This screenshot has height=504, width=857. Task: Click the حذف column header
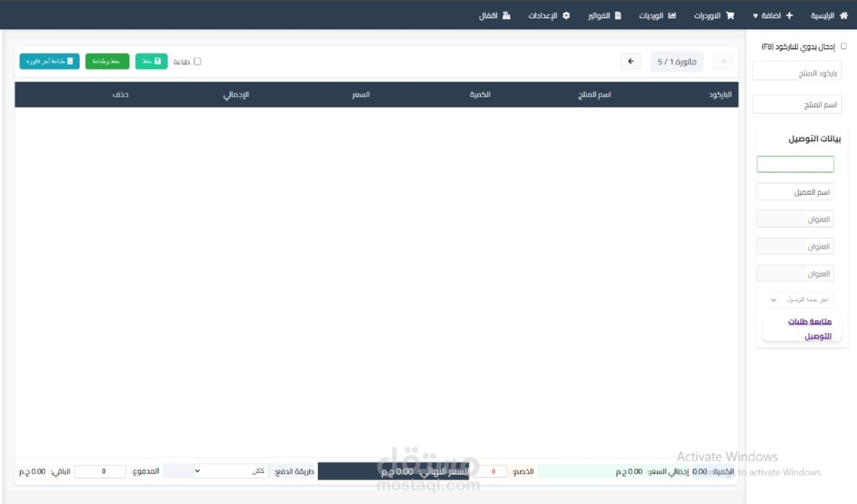[x=120, y=94]
